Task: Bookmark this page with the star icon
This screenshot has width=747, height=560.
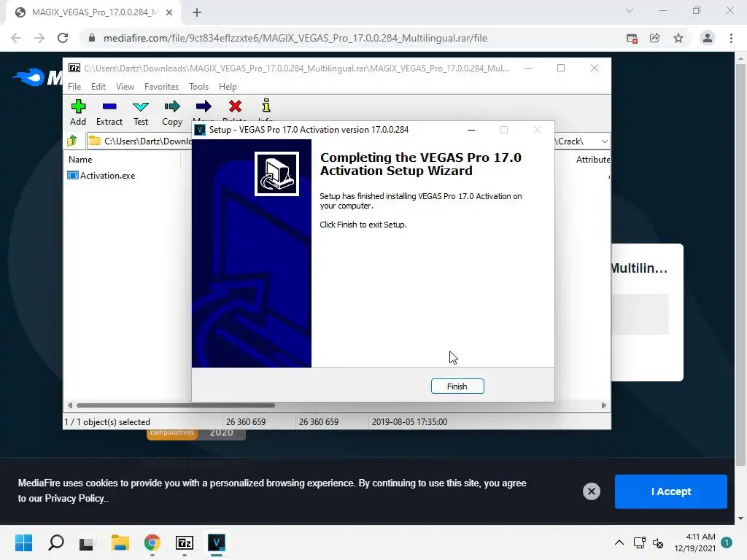Action: pos(678,38)
